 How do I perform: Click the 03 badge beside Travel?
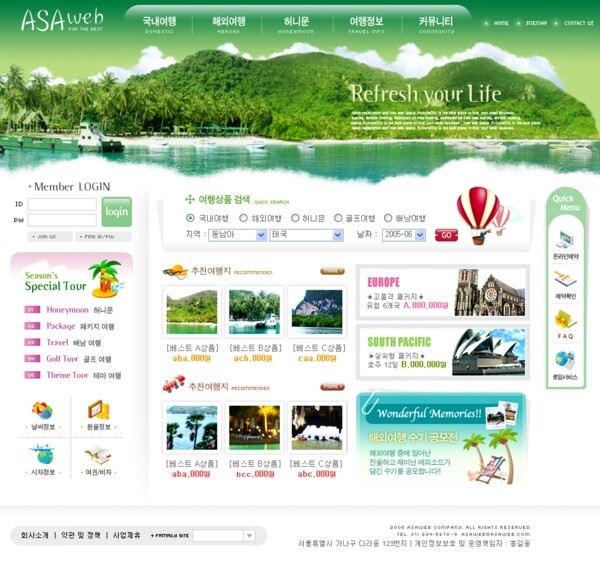click(x=32, y=342)
